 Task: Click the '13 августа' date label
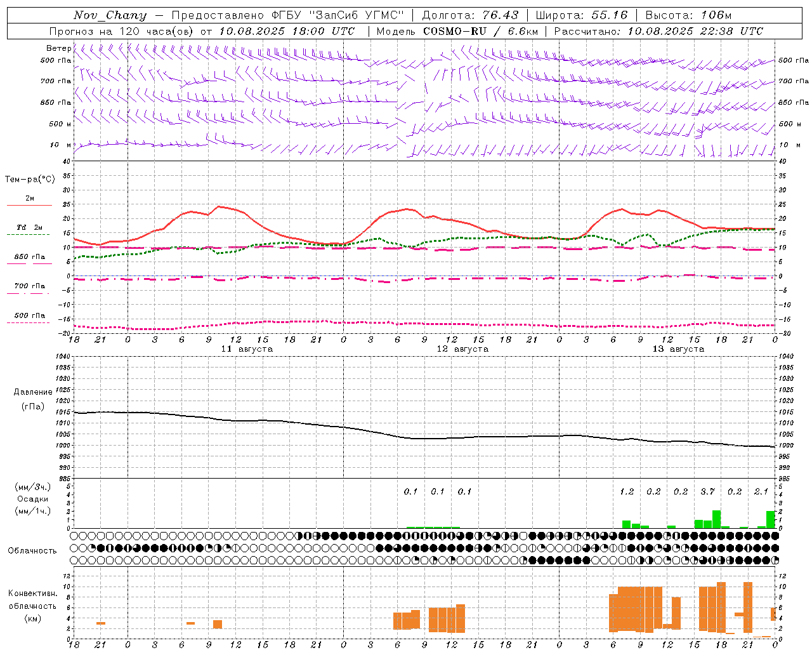[678, 349]
